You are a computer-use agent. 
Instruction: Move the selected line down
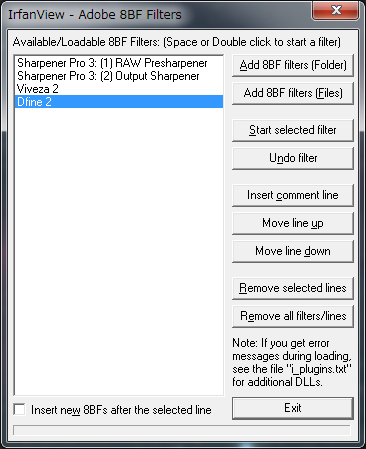click(293, 251)
